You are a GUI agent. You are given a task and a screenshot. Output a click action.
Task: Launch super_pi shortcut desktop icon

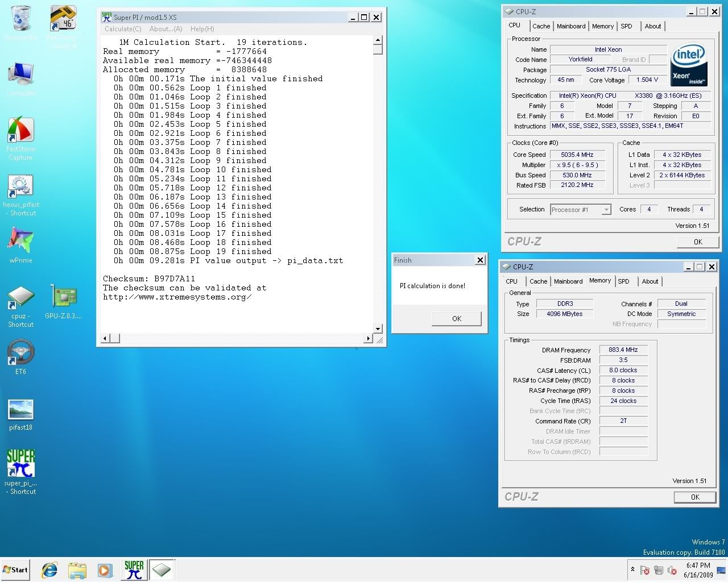[x=21, y=472]
